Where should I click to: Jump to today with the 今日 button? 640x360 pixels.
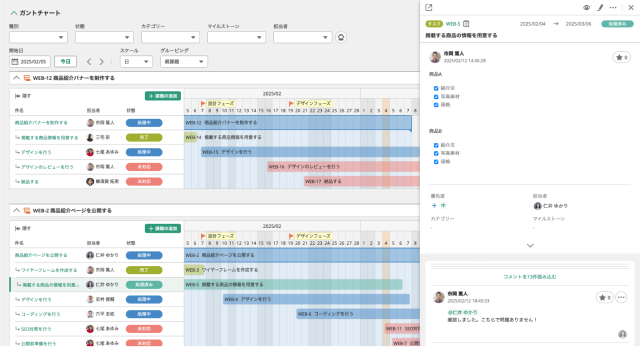coord(65,62)
